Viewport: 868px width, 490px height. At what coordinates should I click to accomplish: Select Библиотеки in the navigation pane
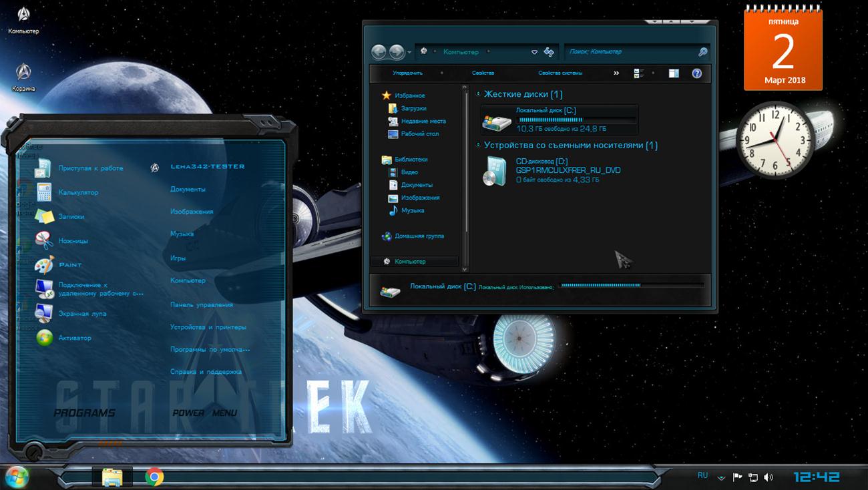(411, 160)
